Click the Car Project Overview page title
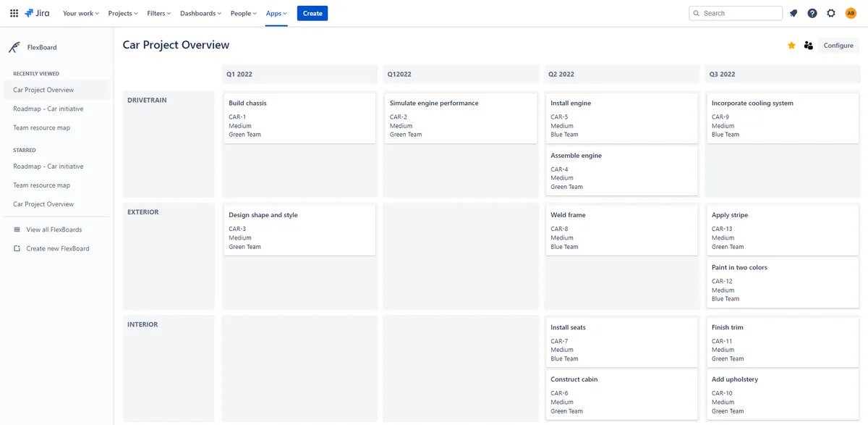 176,45
